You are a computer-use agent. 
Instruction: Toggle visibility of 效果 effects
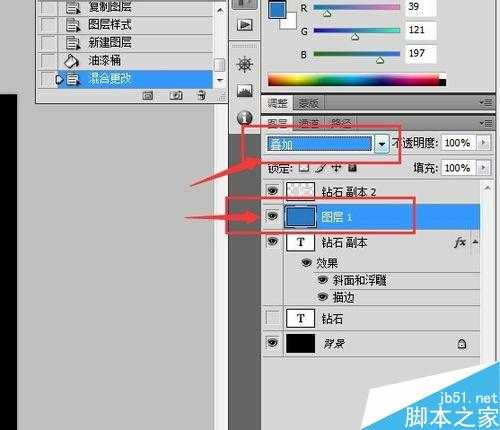pos(306,263)
